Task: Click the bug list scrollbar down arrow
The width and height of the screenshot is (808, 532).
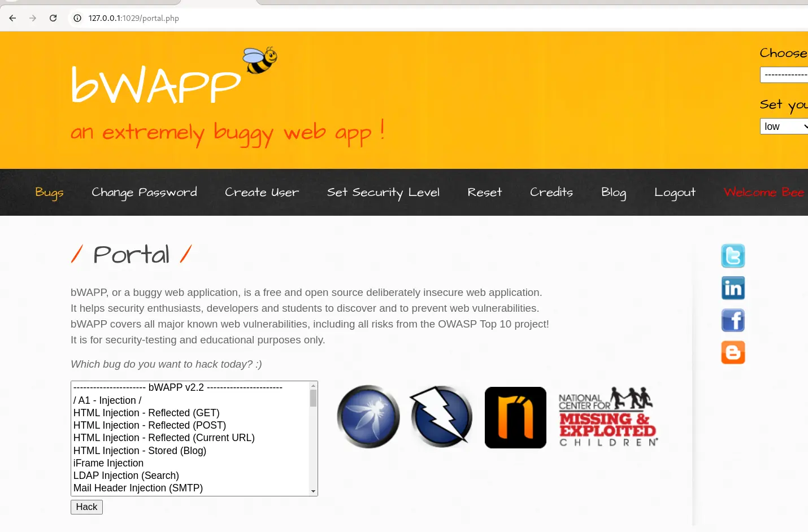Action: pyautogui.click(x=313, y=491)
